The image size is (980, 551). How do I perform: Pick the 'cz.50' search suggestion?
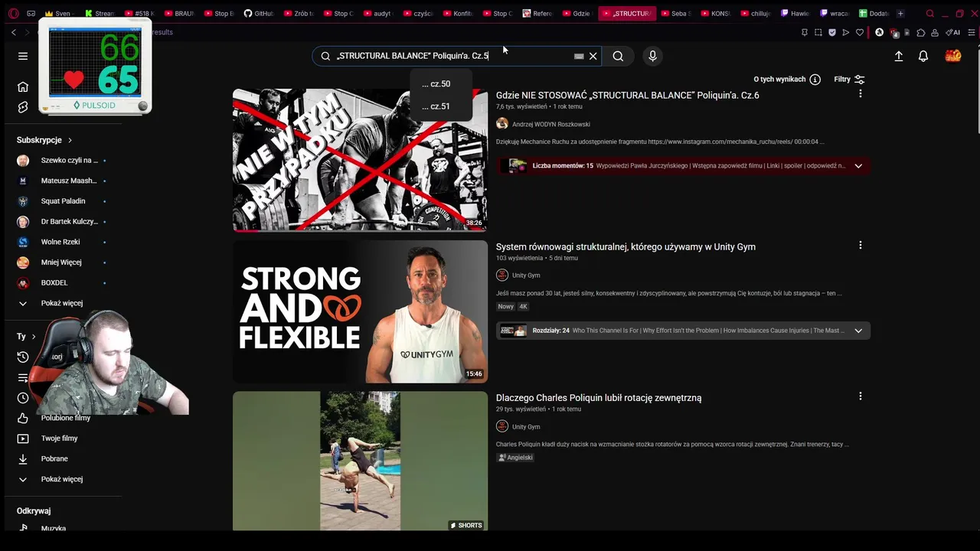tap(436, 84)
